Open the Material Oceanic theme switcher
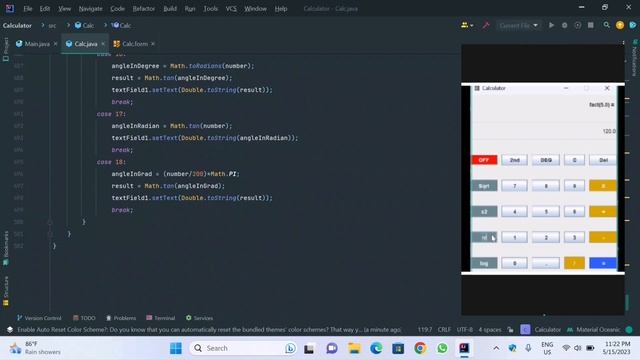Screen dimensions: 640x360 click(x=598, y=329)
